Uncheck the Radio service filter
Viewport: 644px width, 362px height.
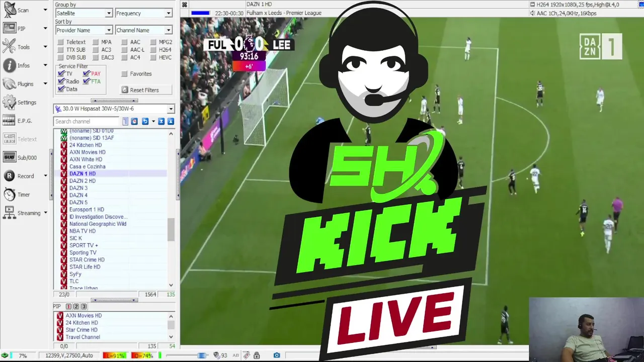tap(61, 81)
